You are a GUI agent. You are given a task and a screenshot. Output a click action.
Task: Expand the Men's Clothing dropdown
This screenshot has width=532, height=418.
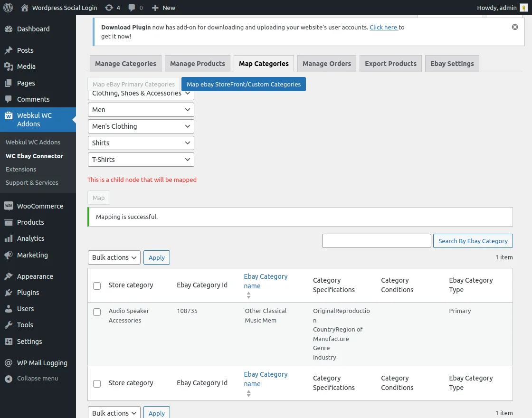[141, 126]
